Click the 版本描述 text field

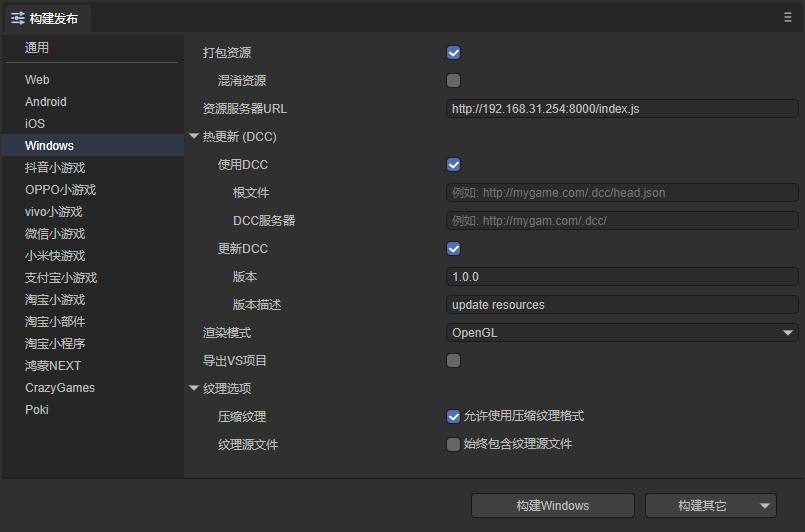point(621,305)
